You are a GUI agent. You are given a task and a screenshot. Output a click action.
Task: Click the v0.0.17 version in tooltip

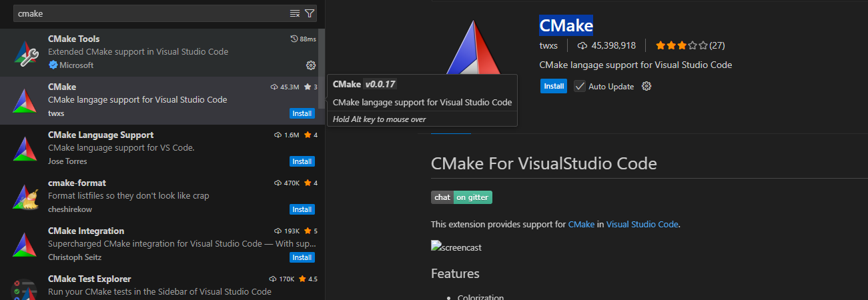click(x=380, y=84)
